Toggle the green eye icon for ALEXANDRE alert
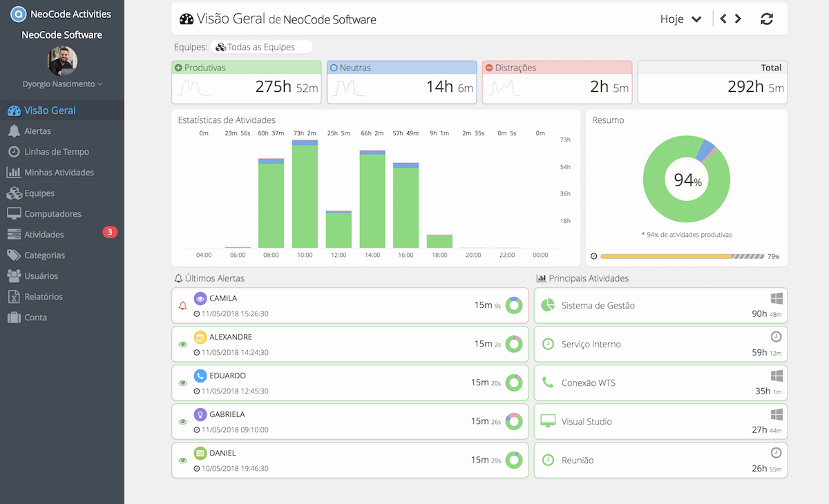This screenshot has height=504, width=829. pos(183,344)
